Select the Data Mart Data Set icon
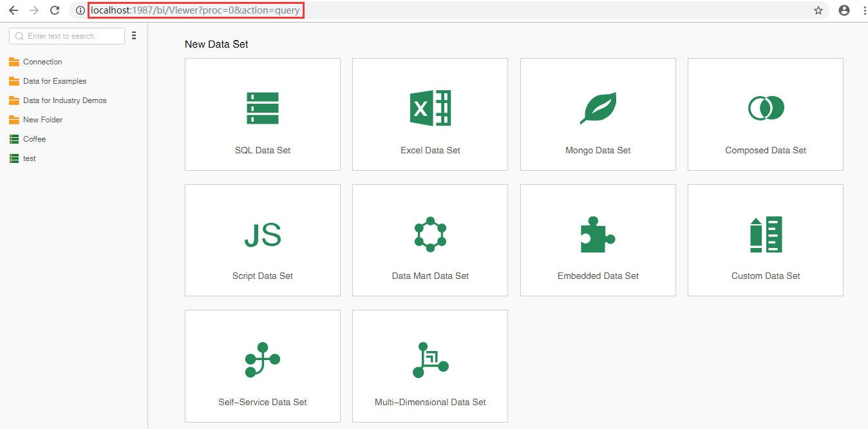 [x=430, y=234]
